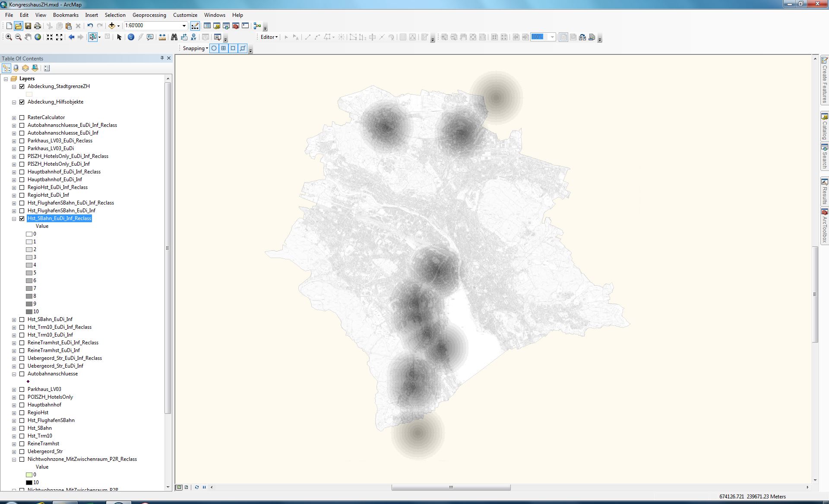The height and width of the screenshot is (504, 829).
Task: Open the Editor toolbar menu
Action: [x=269, y=37]
